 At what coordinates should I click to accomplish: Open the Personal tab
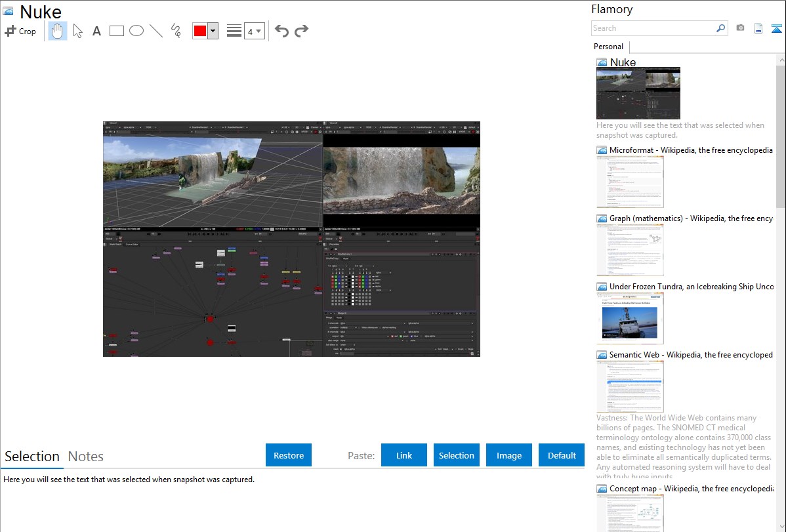(609, 46)
